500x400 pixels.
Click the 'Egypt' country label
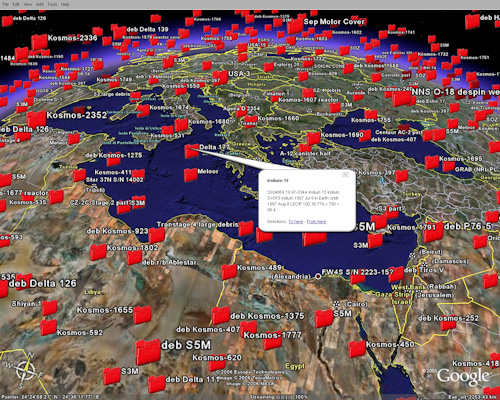295,366
